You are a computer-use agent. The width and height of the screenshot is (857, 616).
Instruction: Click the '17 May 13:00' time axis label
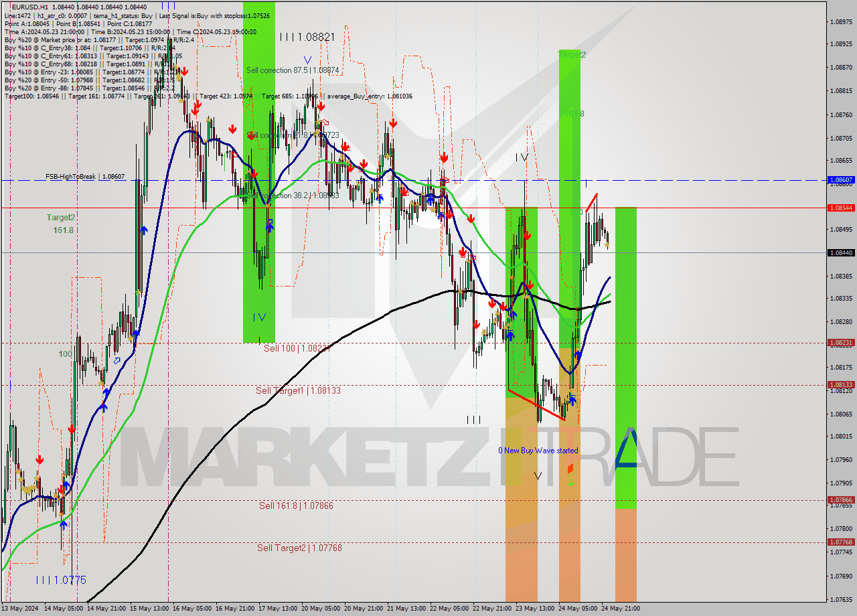278,608
